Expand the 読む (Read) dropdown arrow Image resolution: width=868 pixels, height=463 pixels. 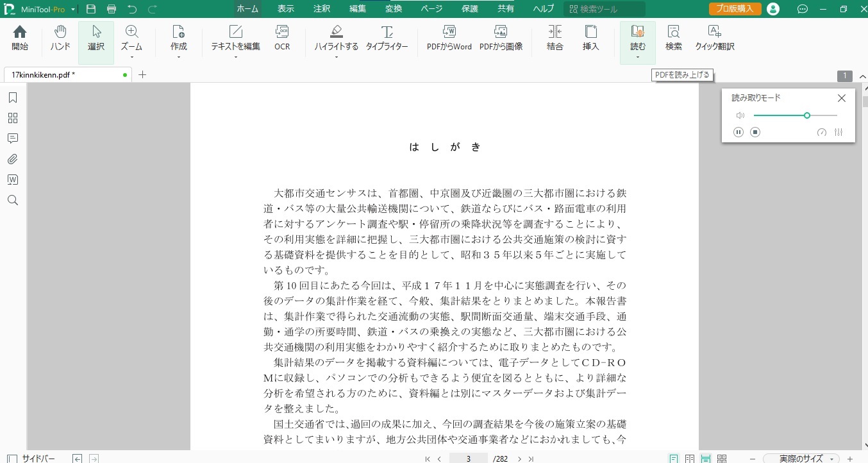(x=638, y=57)
